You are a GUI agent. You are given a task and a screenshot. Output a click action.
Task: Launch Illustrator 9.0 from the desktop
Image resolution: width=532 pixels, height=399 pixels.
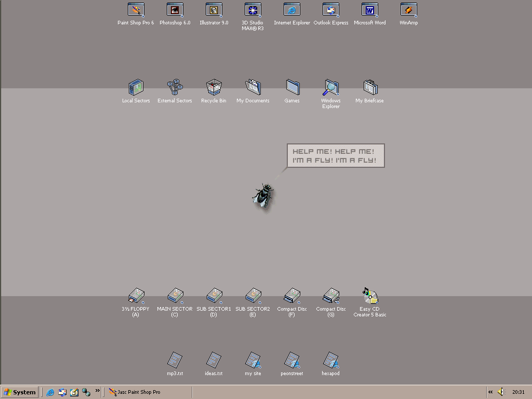tap(214, 10)
